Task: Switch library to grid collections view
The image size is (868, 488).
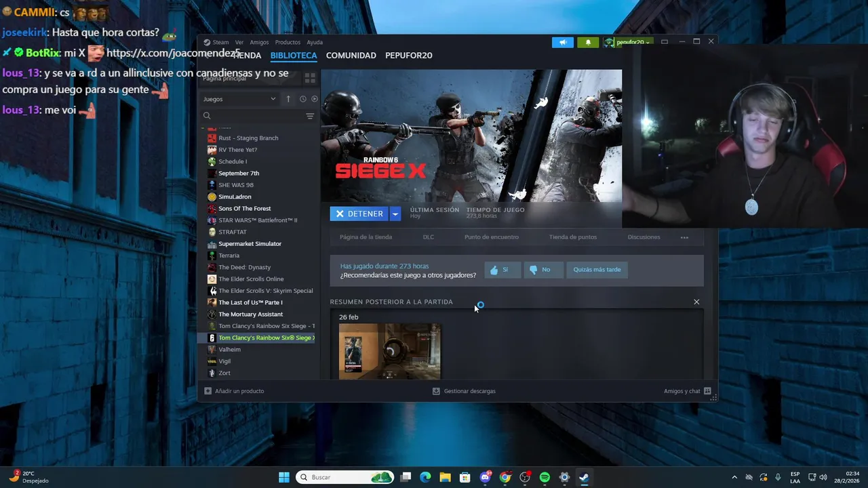Action: pos(310,78)
